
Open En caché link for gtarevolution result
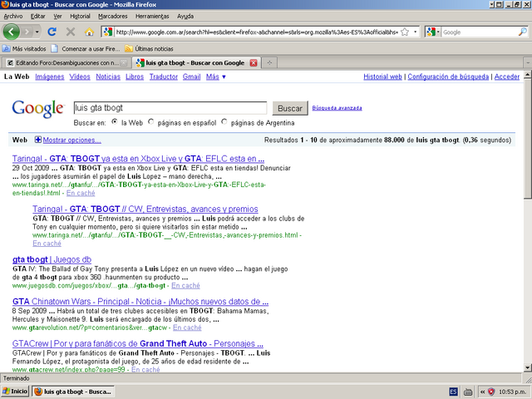187,328
